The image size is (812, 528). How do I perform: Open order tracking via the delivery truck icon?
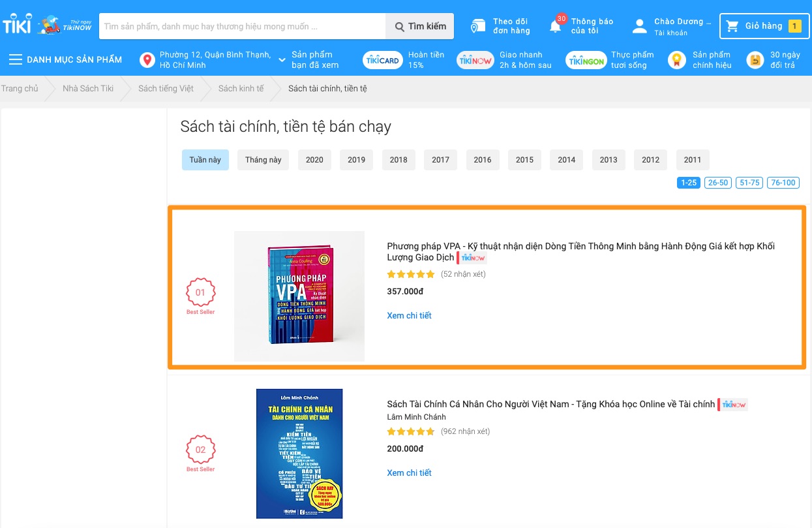[x=478, y=24]
